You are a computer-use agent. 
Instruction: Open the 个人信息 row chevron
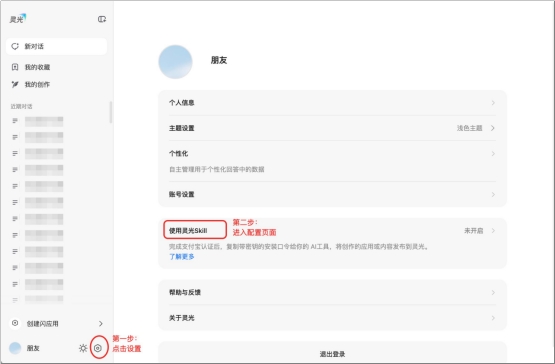[x=493, y=103]
